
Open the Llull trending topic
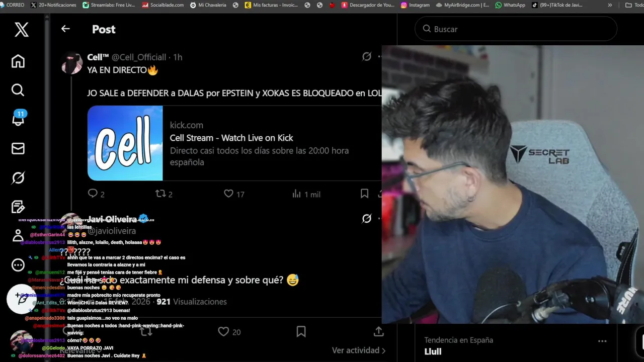433,351
